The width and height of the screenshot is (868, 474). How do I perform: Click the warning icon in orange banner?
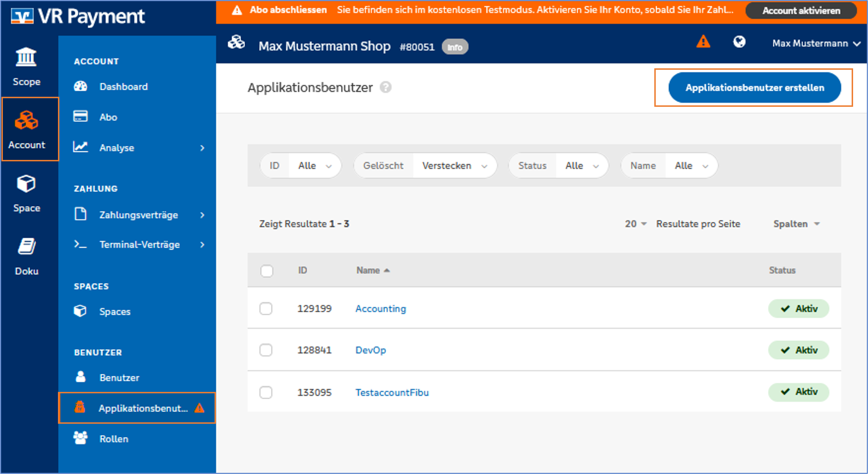coord(237,10)
